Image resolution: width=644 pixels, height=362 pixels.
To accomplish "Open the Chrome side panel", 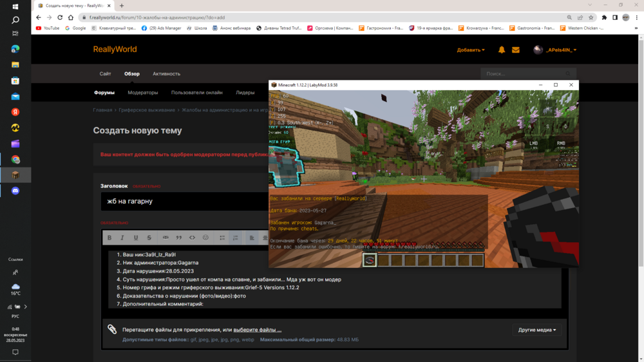I will 615,17.
